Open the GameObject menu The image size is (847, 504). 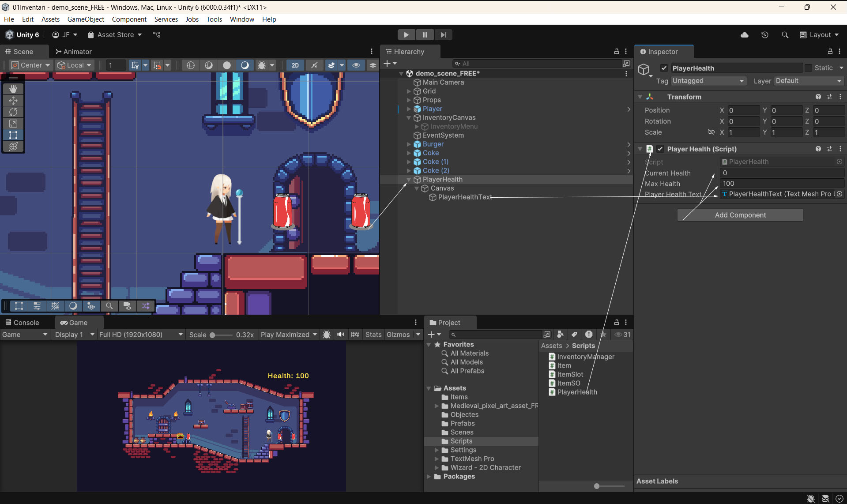(x=86, y=19)
